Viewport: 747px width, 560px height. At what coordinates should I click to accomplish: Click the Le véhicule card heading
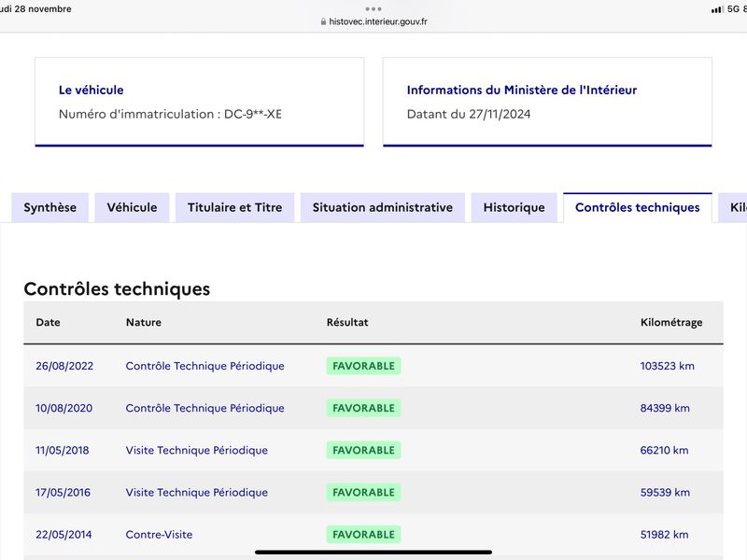(91, 90)
